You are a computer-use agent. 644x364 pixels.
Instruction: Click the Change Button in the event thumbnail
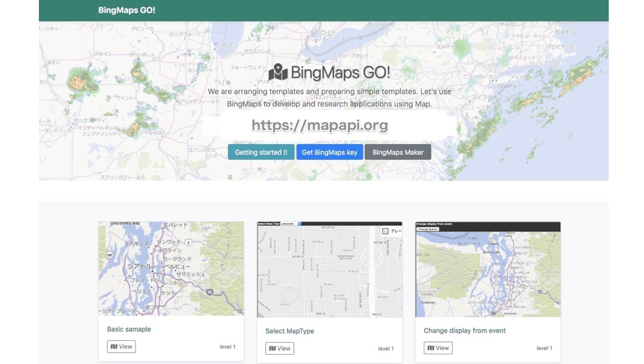tap(428, 229)
